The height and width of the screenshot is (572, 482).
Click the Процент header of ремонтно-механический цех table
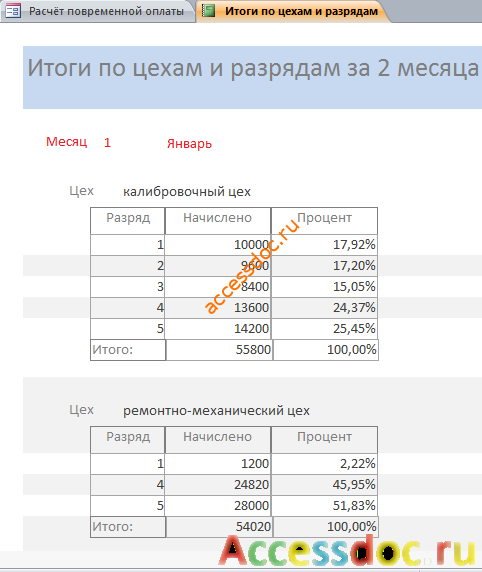click(324, 440)
